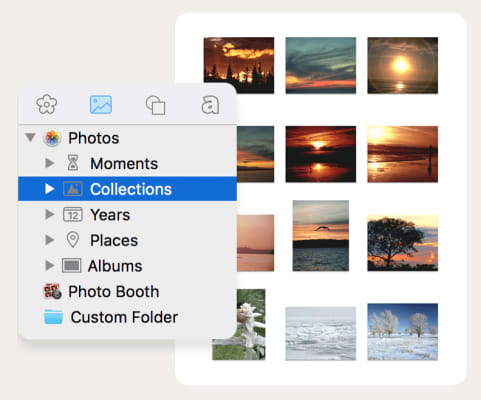Expand the Years disclosure triangle

click(x=50, y=214)
